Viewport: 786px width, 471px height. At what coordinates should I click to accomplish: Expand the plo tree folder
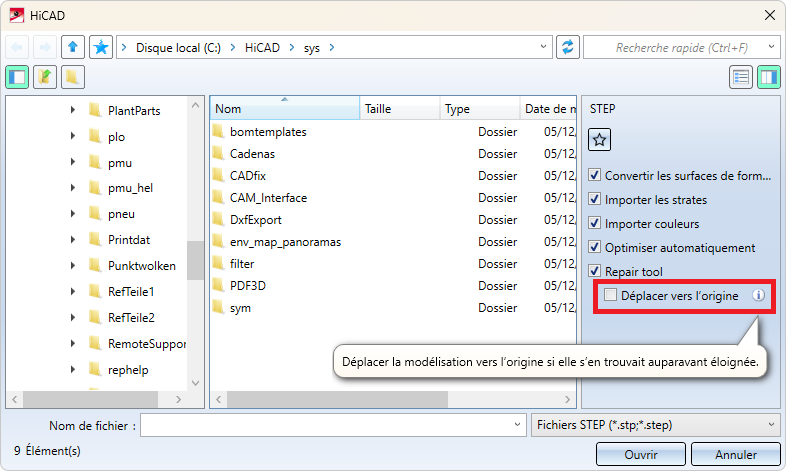[x=73, y=136]
